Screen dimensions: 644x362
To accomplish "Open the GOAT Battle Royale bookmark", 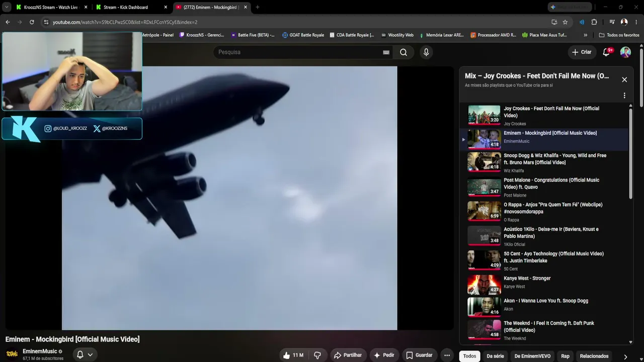I will coord(303,35).
